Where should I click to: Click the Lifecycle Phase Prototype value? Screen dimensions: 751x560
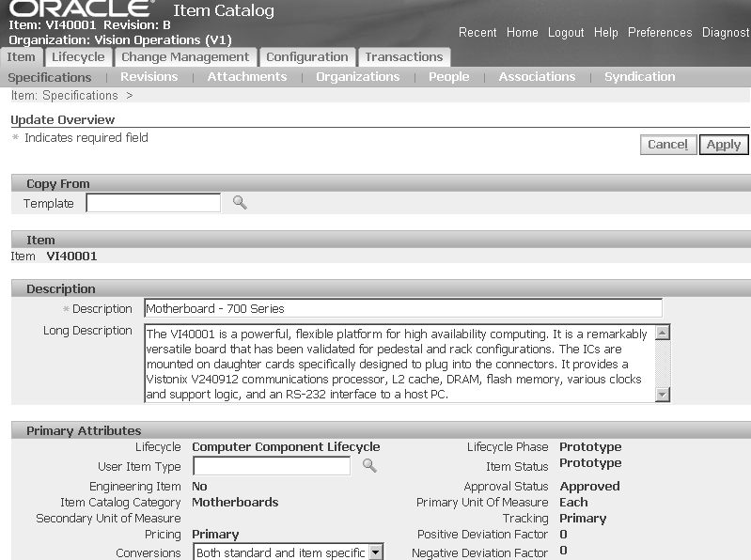(590, 447)
